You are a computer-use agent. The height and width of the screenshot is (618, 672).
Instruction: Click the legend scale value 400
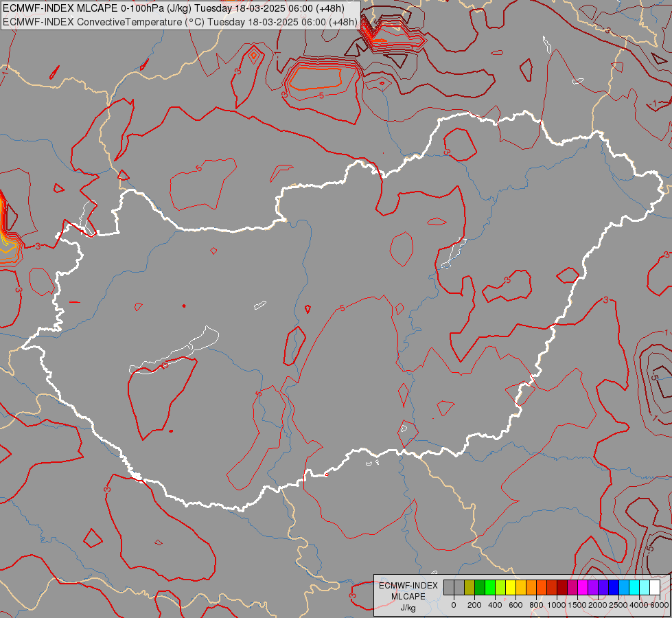pos(495,605)
